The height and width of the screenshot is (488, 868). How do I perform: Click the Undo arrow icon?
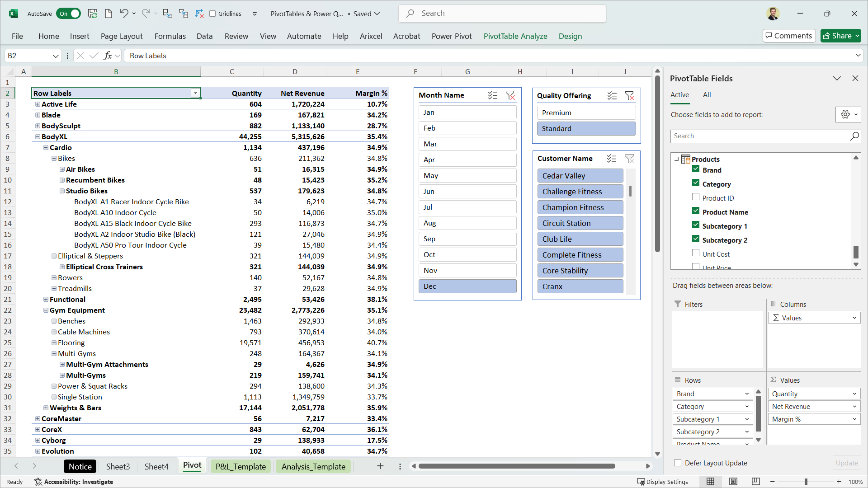(x=123, y=14)
